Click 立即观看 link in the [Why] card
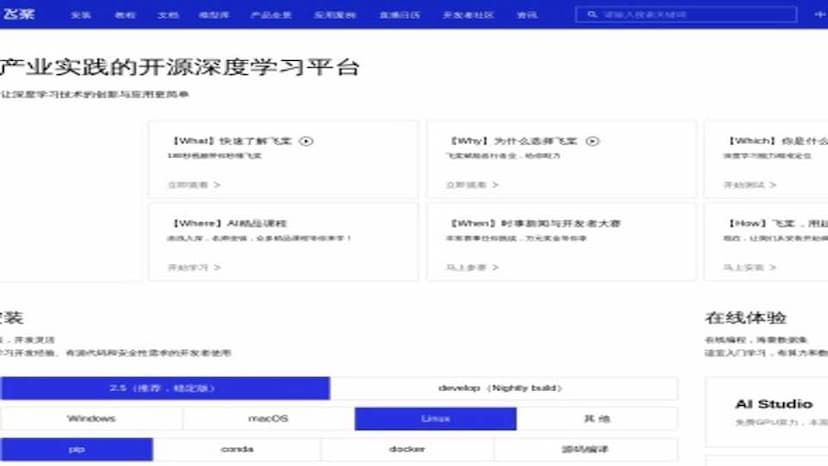This screenshot has width=828, height=466. point(472,185)
